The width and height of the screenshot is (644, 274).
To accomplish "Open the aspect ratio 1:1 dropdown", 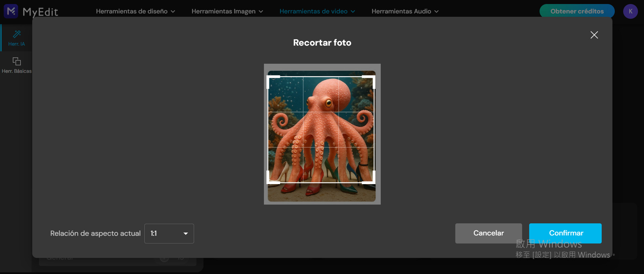I will (169, 233).
